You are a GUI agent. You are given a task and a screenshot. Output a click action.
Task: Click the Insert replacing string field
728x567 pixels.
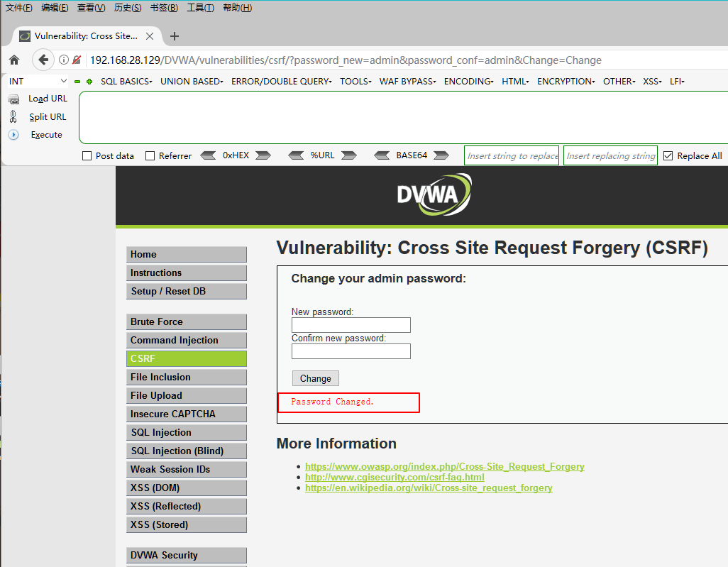coord(610,155)
